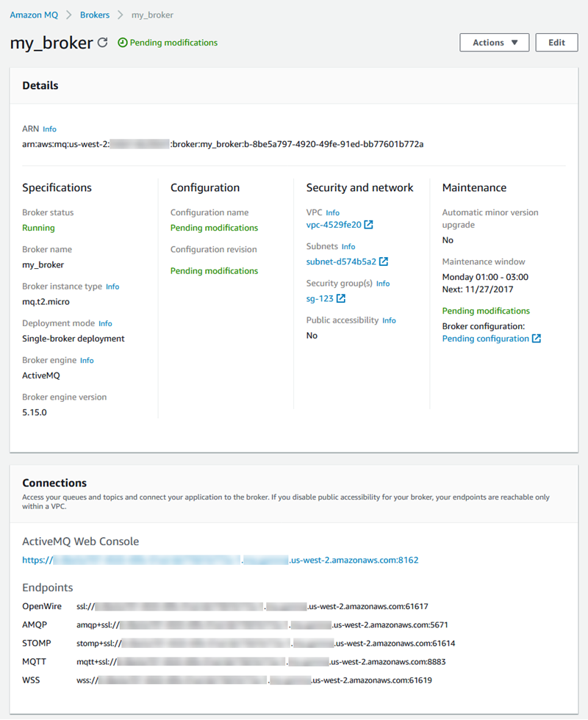Show Info for Broker instance type
This screenshot has width=588, height=720.
pos(112,287)
